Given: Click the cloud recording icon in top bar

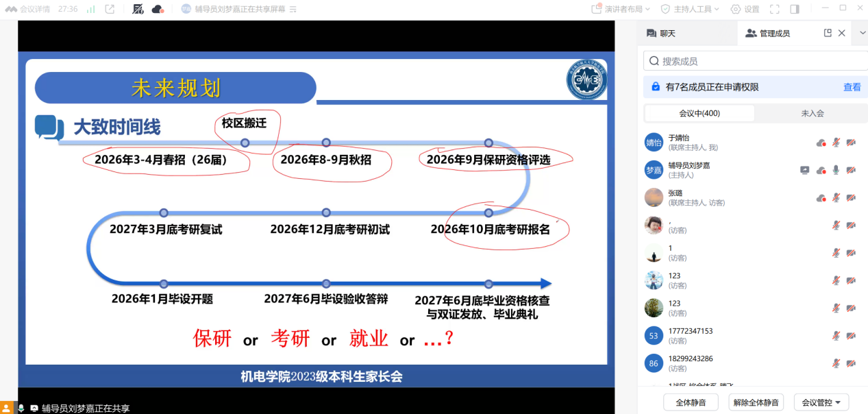Looking at the screenshot, I should (158, 9).
